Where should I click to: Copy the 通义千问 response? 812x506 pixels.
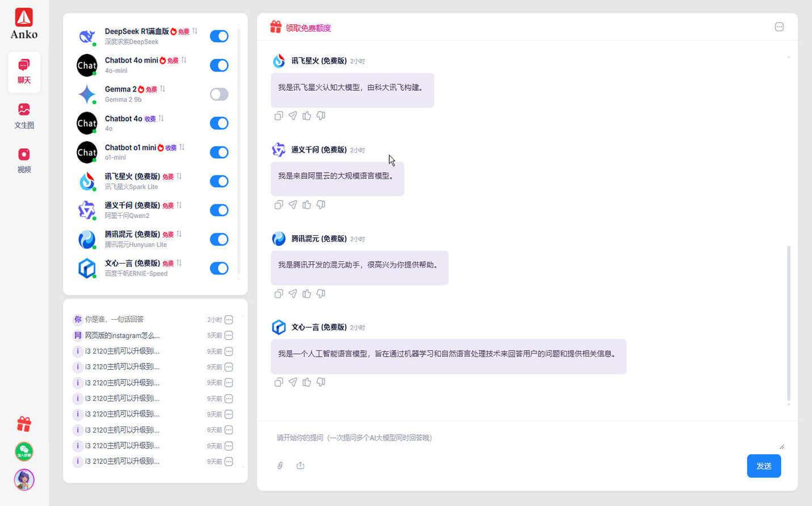click(279, 204)
